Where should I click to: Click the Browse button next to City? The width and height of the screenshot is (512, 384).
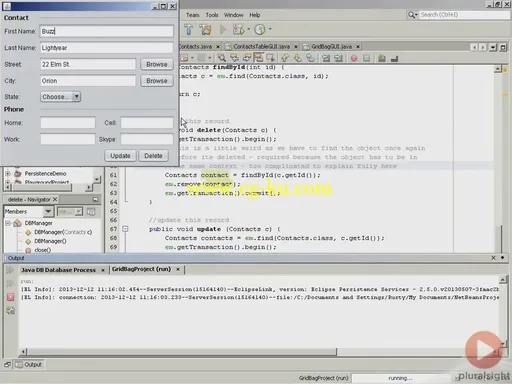[x=157, y=81]
